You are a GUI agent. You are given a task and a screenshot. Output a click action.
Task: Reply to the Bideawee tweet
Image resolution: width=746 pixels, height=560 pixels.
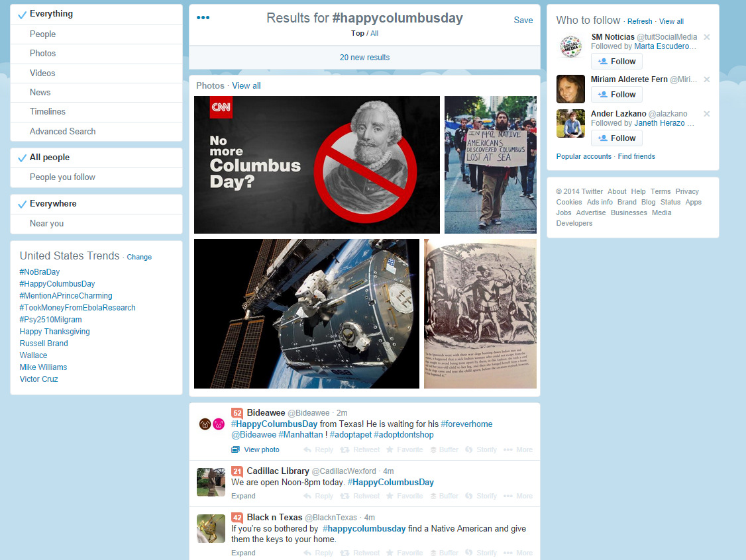click(x=318, y=449)
